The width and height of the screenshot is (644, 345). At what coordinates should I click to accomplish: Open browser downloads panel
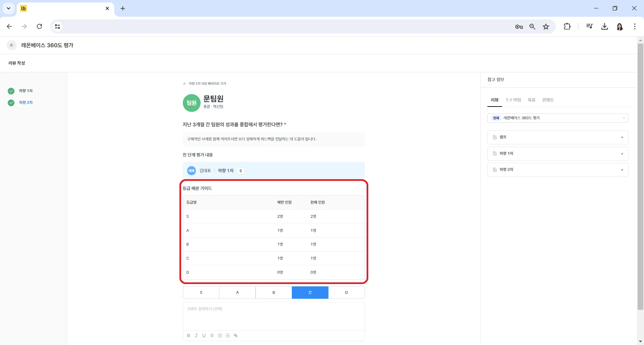(604, 26)
